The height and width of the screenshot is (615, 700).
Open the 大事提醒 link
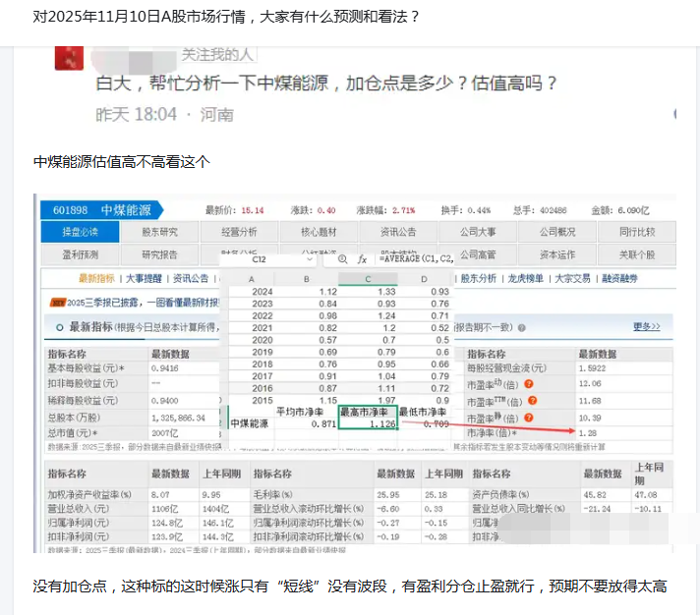[144, 279]
